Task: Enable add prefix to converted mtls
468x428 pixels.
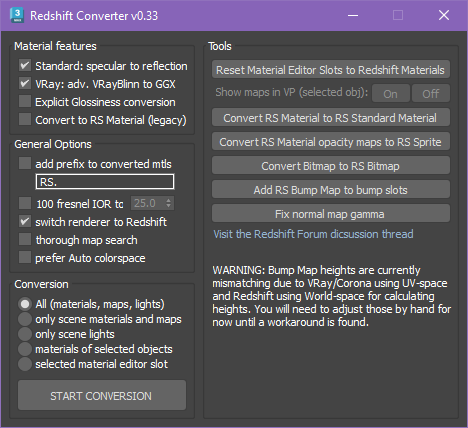Action: pos(25,164)
